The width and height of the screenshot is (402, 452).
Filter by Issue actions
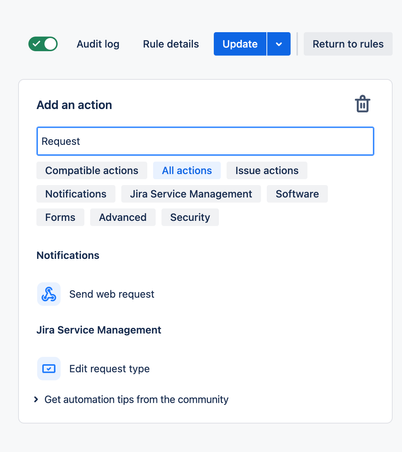click(267, 171)
